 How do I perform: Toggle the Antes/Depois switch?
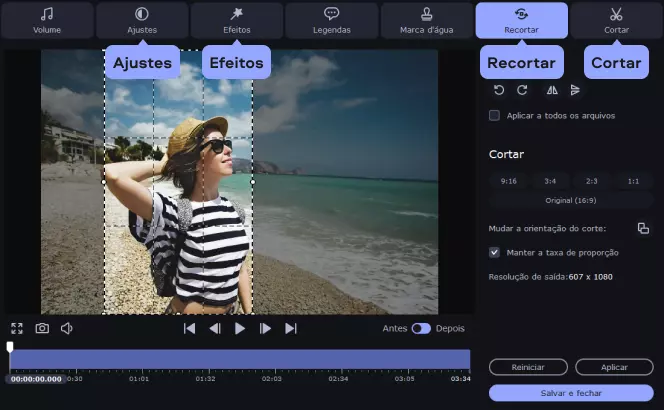(x=421, y=328)
